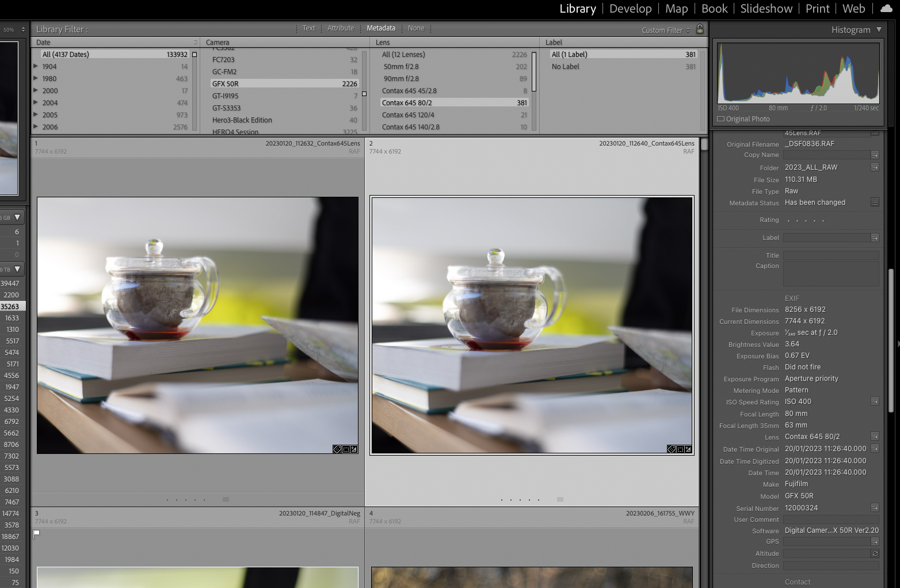Select photo 1 teapot thumbnail
The height and width of the screenshot is (588, 900).
coord(197,325)
